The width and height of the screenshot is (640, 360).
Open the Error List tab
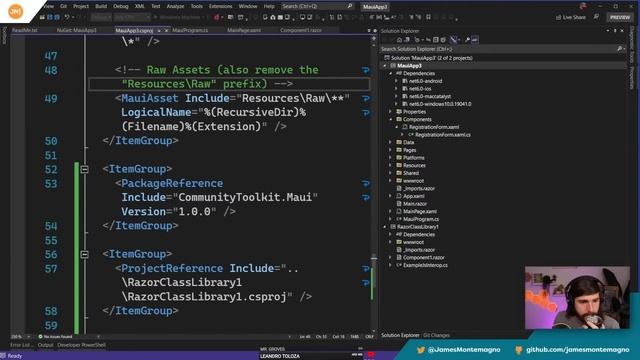(21, 345)
